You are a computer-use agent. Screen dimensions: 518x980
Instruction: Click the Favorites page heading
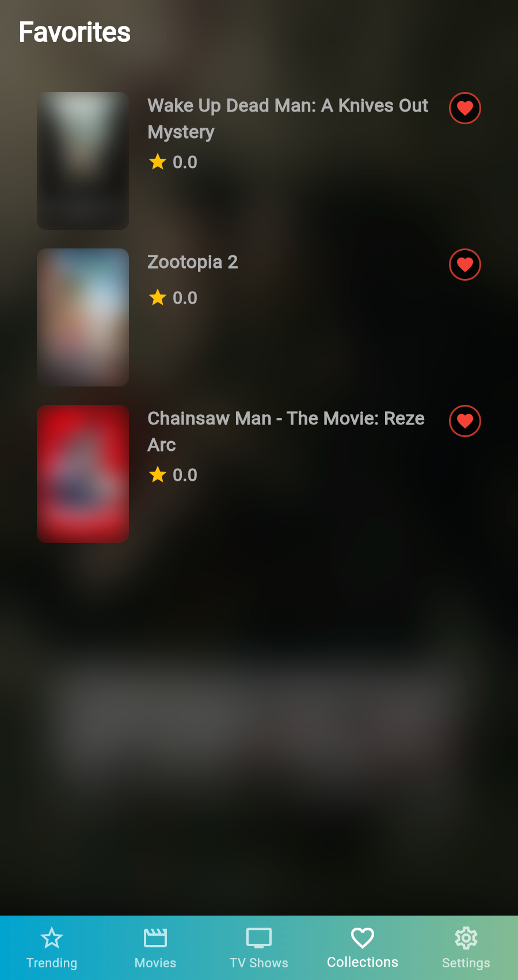pos(75,32)
